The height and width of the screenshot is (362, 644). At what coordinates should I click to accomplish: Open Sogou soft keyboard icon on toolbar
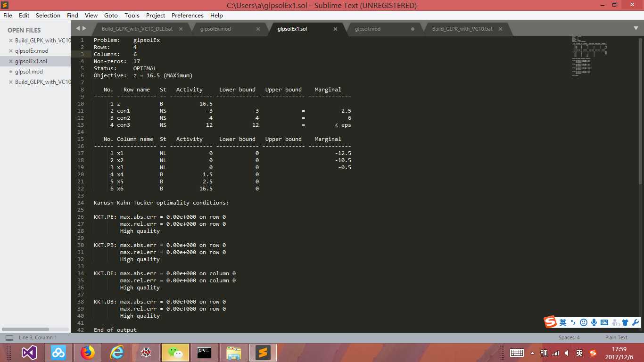point(604,323)
